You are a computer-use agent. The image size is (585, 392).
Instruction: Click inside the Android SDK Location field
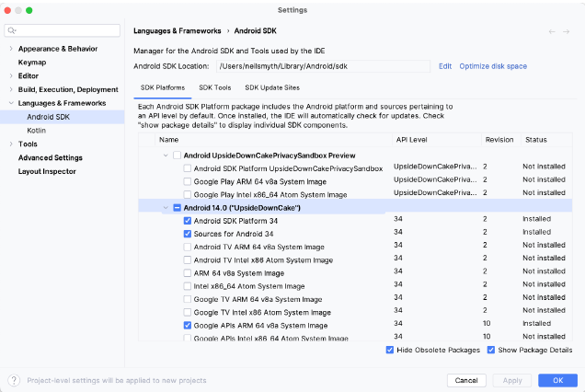[x=322, y=66]
